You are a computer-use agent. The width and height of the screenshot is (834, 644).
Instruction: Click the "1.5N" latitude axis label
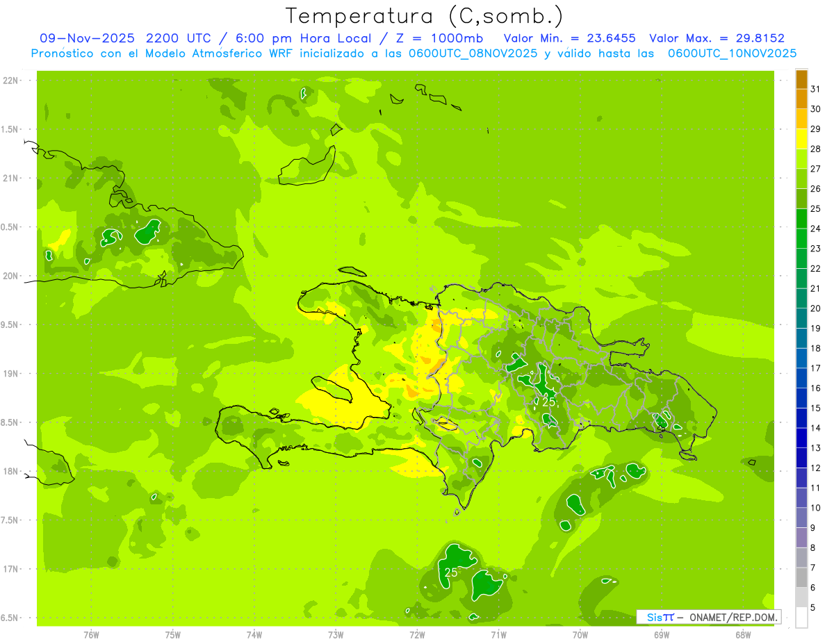(x=10, y=129)
